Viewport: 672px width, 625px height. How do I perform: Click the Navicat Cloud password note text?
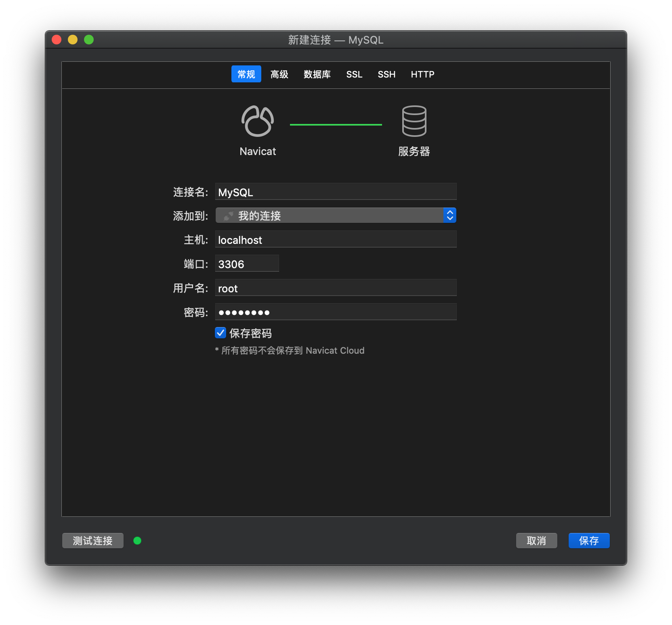[290, 350]
